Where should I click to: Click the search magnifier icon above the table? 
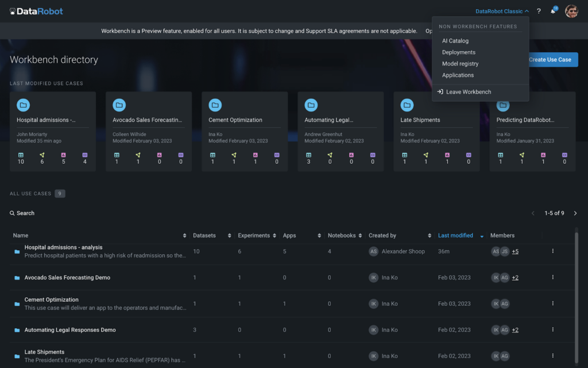click(12, 213)
